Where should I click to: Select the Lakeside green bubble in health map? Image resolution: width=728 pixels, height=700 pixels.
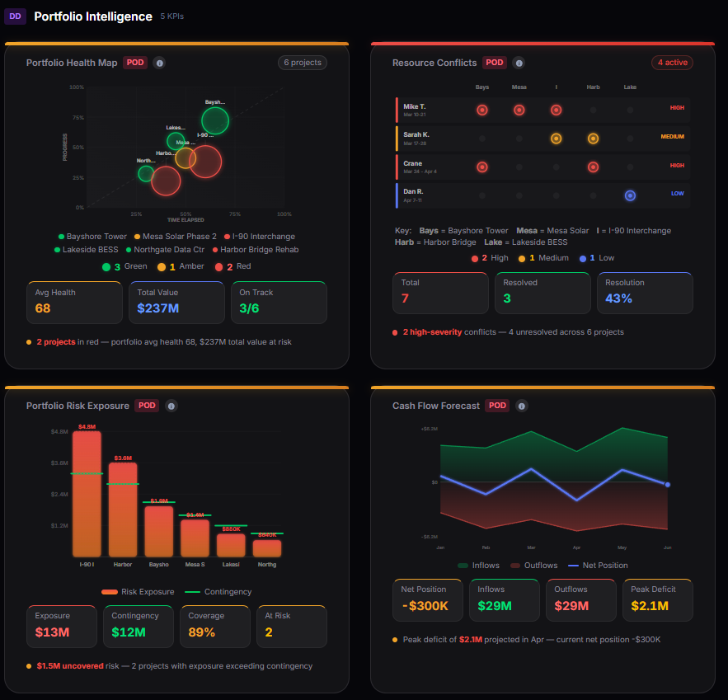coord(176,141)
